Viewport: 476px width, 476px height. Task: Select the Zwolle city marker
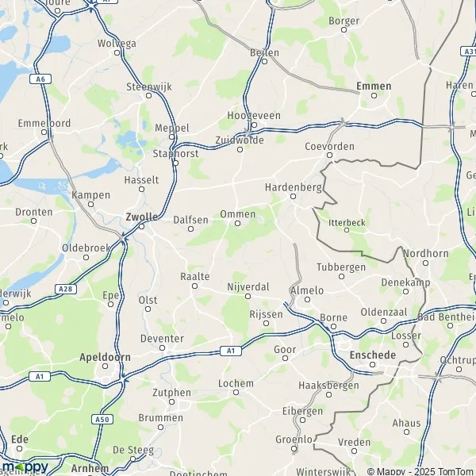[x=141, y=226]
